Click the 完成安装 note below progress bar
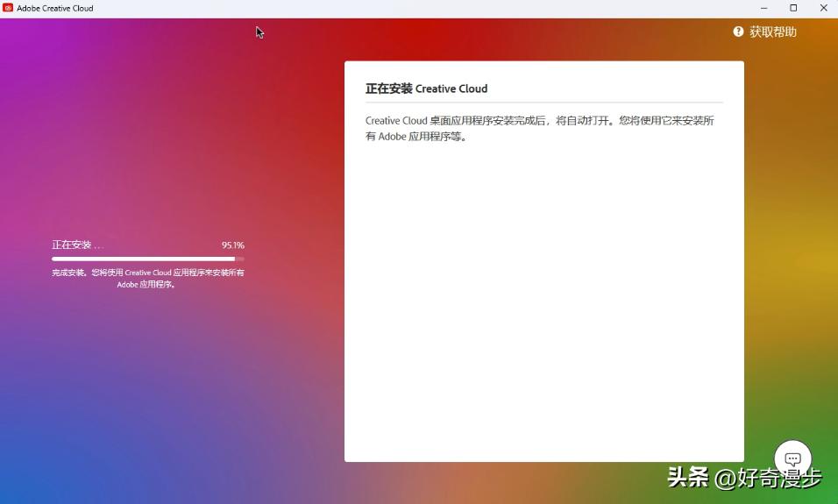The image size is (838, 504). [148, 278]
